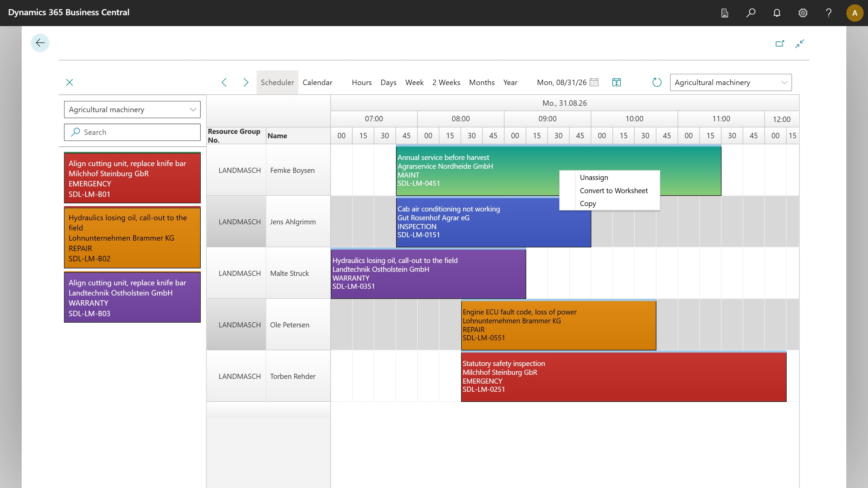868x488 pixels.
Task: Open notifications bell
Action: tap(777, 13)
